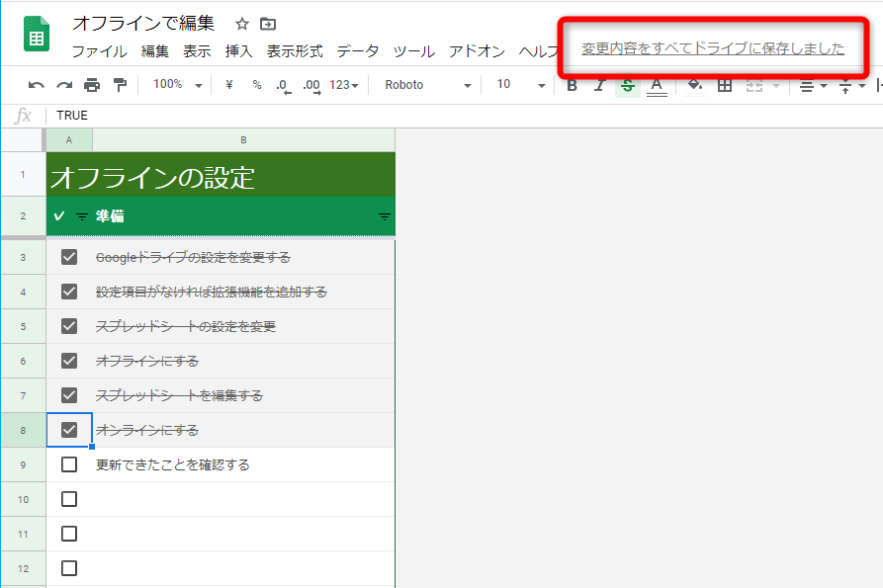Open the Roboto font dropdown
The image size is (883, 588).
click(425, 86)
